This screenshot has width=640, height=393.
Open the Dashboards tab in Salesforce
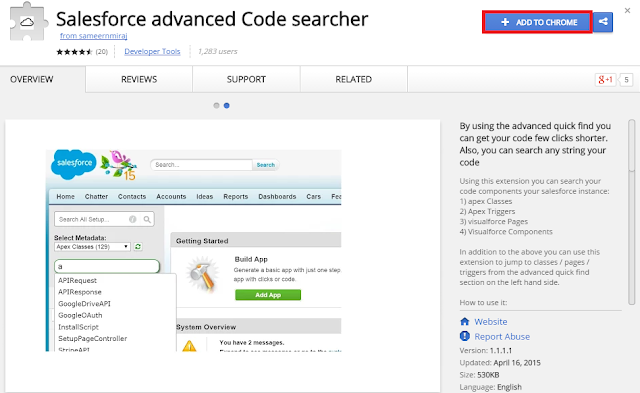point(277,196)
